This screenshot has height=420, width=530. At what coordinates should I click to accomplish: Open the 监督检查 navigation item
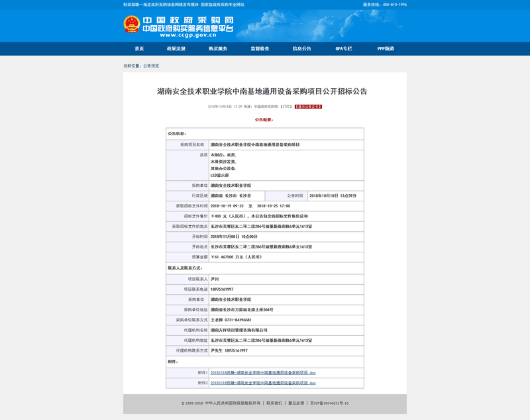click(x=260, y=48)
